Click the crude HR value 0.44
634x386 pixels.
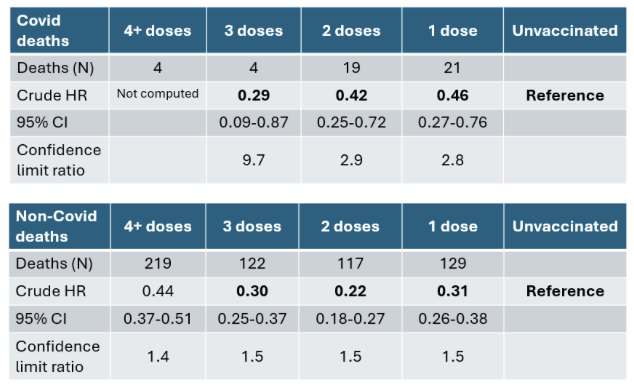pyautogui.click(x=158, y=291)
